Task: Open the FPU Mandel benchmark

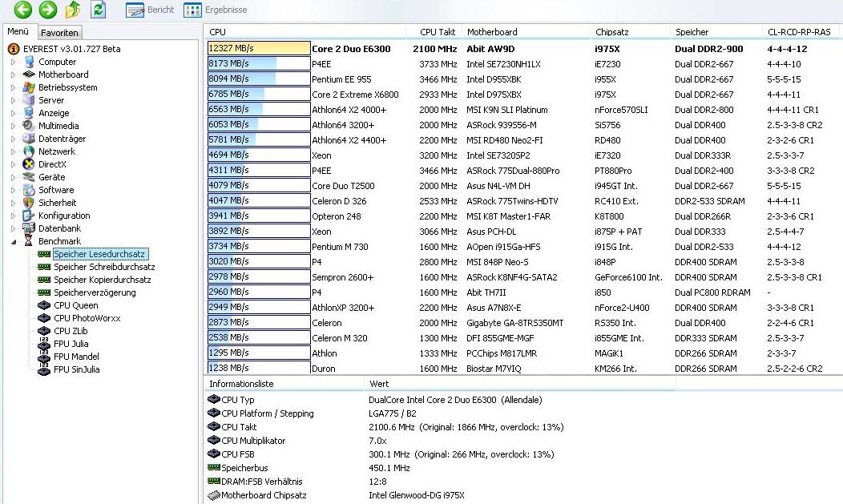Action: 76,357
